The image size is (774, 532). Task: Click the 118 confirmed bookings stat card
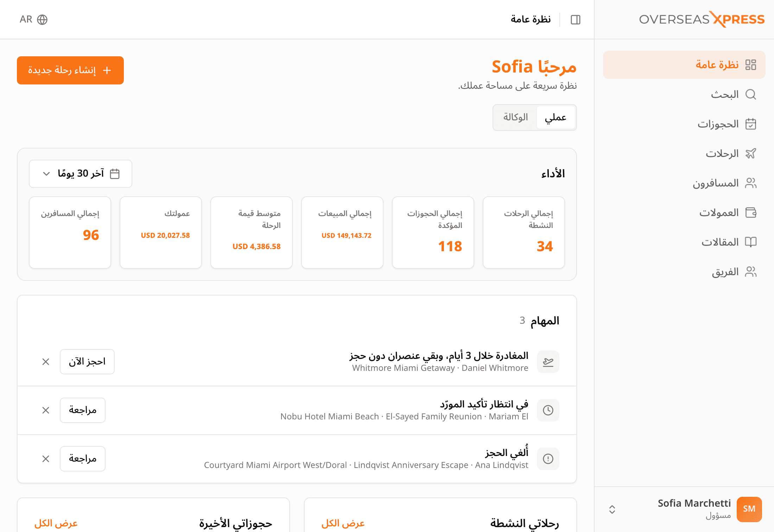coord(433,233)
